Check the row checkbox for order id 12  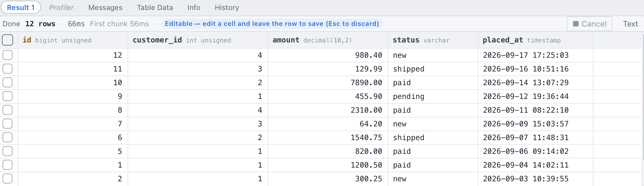8,55
